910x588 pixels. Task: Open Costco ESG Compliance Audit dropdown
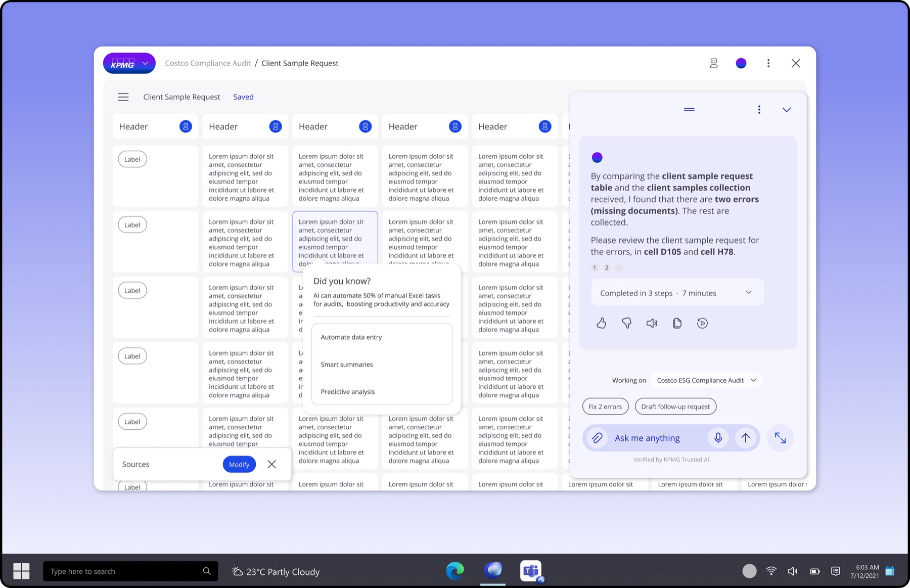pos(707,380)
